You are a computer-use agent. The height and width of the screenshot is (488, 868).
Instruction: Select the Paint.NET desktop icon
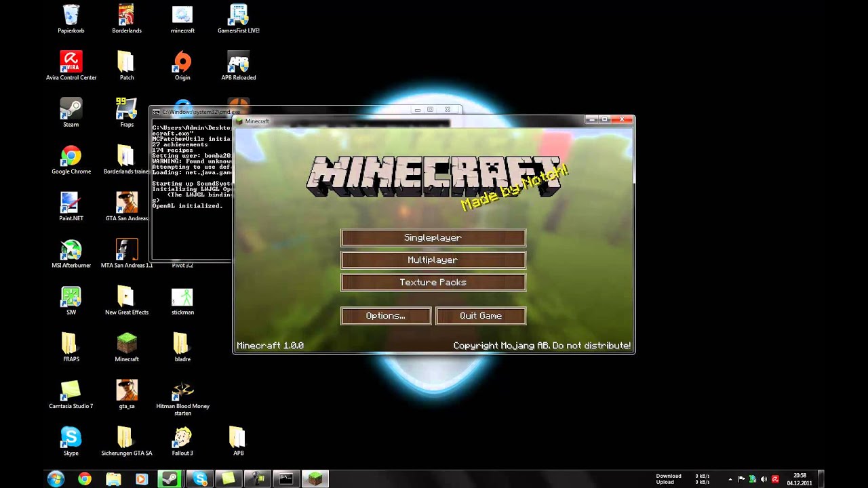click(x=71, y=207)
